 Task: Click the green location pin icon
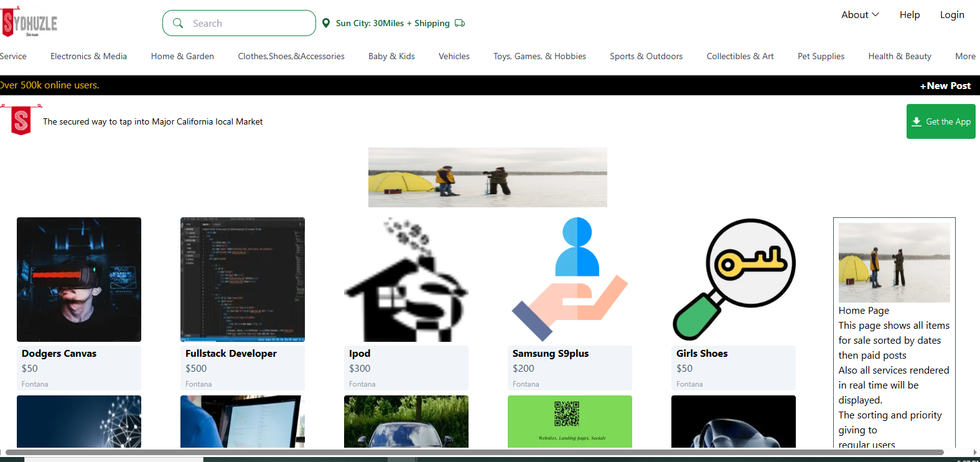326,23
